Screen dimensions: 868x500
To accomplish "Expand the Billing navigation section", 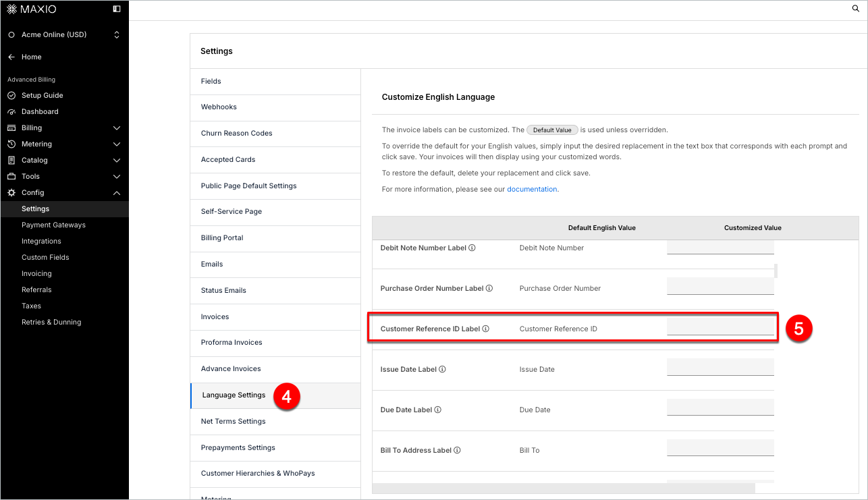I will pos(116,128).
